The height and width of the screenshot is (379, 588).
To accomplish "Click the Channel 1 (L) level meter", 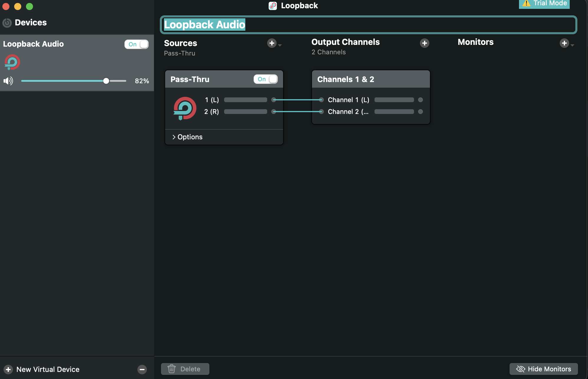I will click(x=394, y=100).
